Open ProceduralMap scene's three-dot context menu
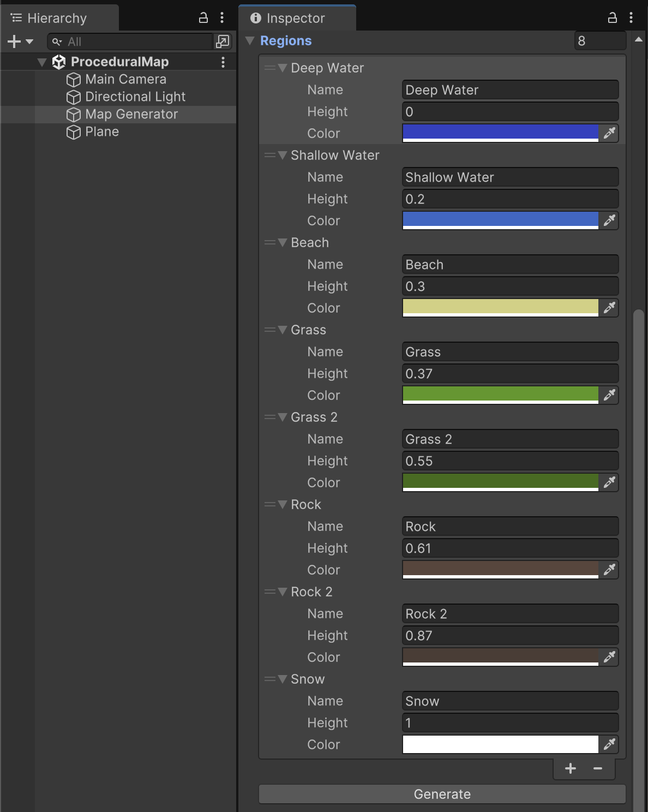648x812 pixels. tap(223, 62)
